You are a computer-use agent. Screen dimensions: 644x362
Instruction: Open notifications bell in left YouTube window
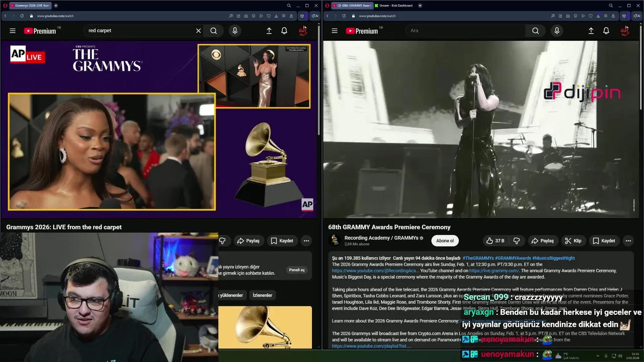point(284,31)
